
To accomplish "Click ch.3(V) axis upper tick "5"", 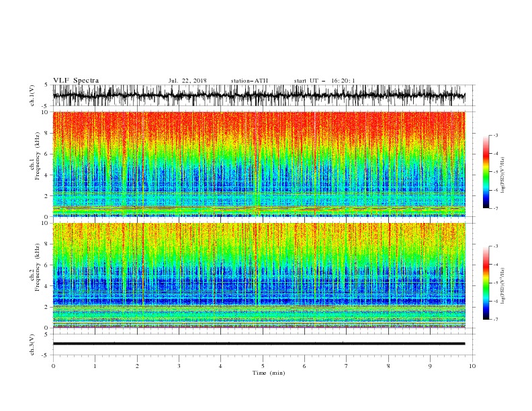I will coord(46,334).
